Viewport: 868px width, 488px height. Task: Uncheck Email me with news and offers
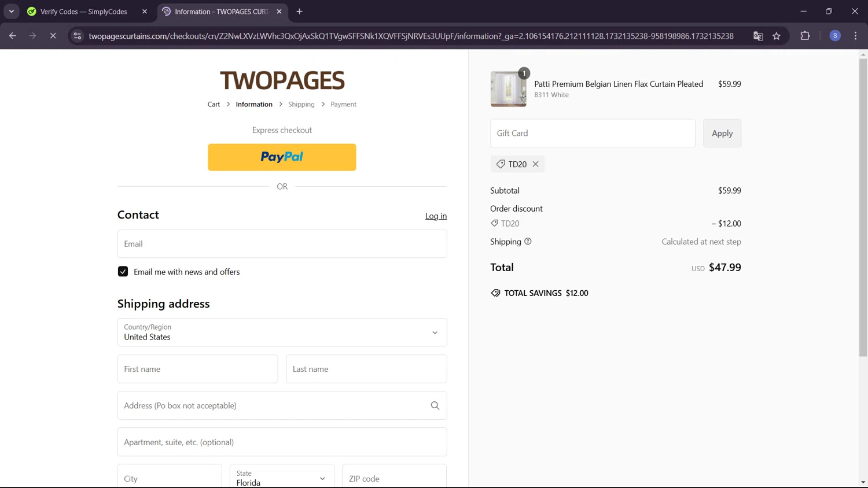tap(123, 272)
